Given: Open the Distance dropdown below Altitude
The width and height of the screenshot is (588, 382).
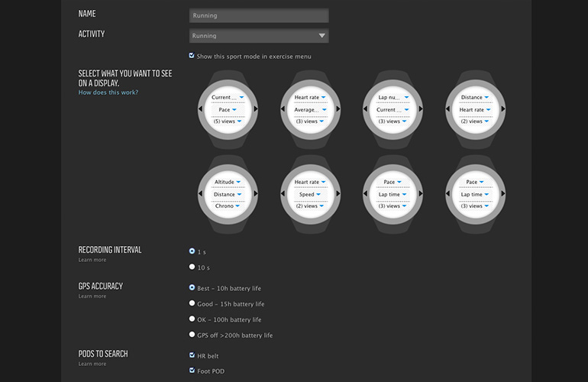Looking at the screenshot, I should pyautogui.click(x=228, y=194).
